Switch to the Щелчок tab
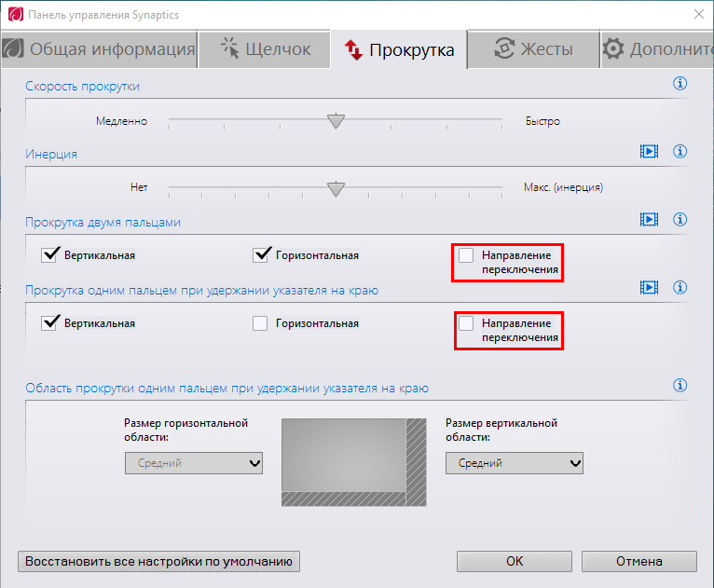 [x=265, y=49]
